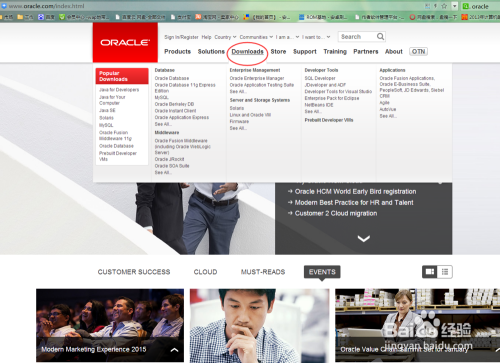
Task: Open the Partners menu
Action: (x=366, y=52)
